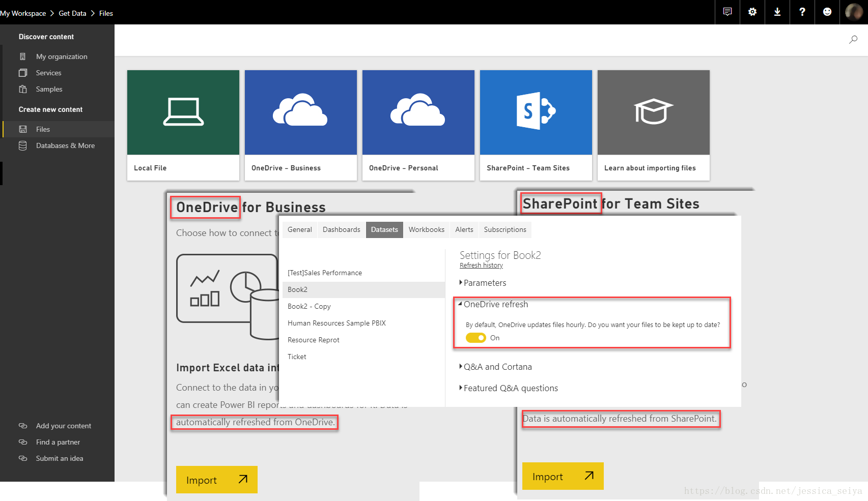The image size is (868, 501).
Task: Open the Workbooks tab
Action: (427, 229)
